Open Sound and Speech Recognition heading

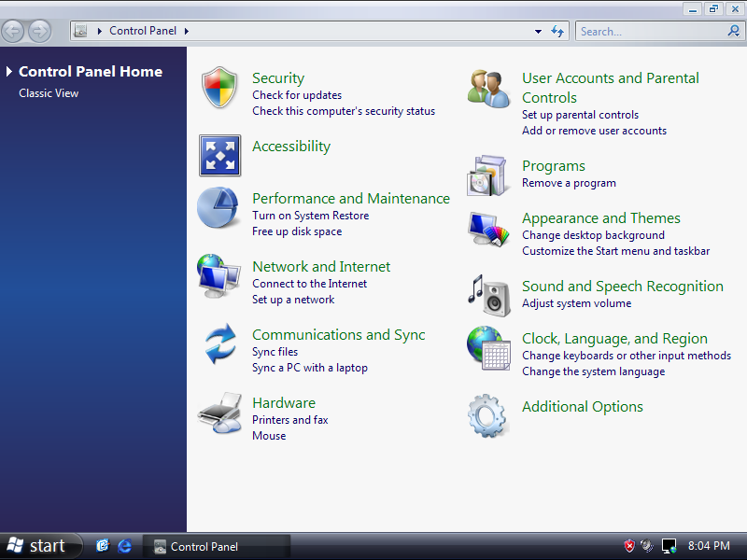tap(623, 287)
